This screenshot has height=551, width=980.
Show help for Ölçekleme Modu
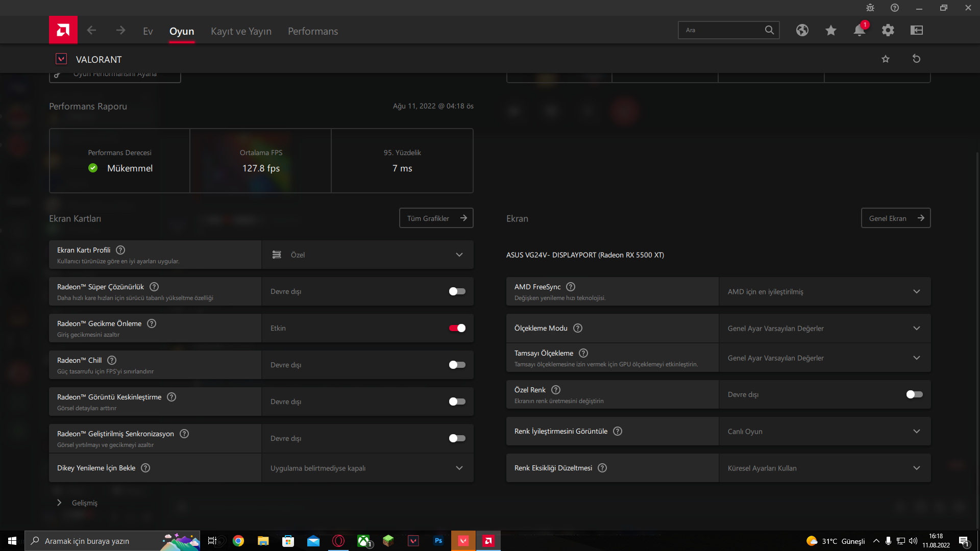[578, 328]
